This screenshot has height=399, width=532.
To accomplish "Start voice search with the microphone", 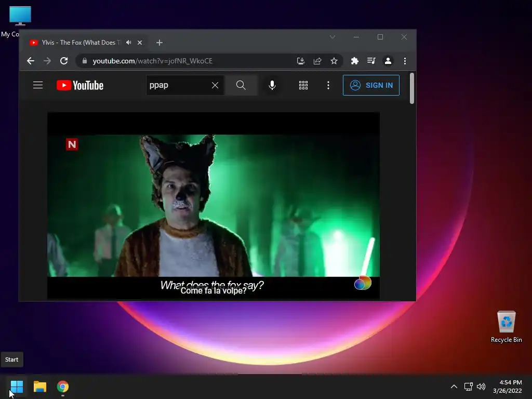I will tap(272, 85).
